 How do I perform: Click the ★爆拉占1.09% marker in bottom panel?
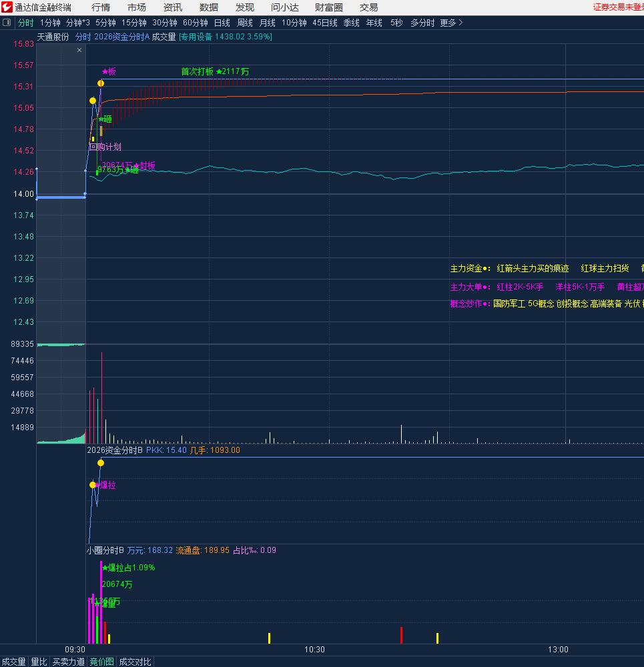(x=129, y=568)
